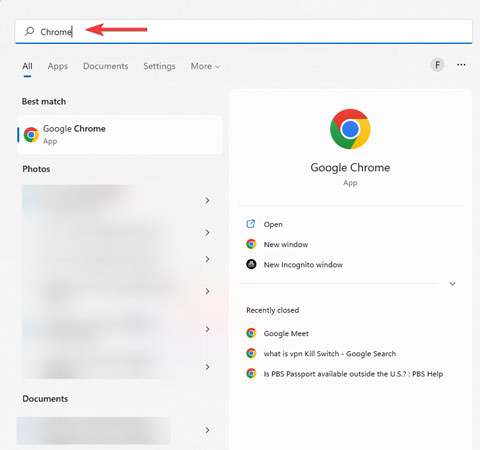Screen dimensions: 480x450
Task: Click Chrome icon beside vpn Kill Switch
Action: point(251,353)
